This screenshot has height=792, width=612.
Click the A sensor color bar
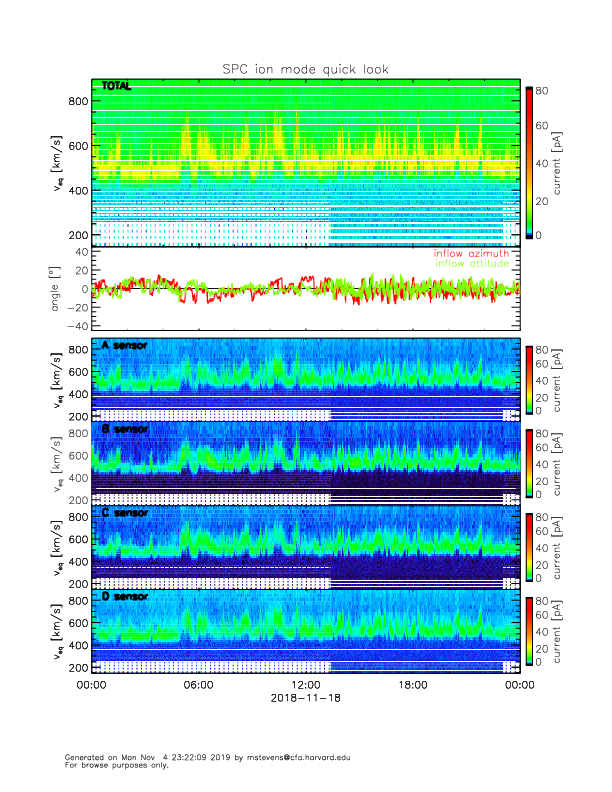coord(529,379)
